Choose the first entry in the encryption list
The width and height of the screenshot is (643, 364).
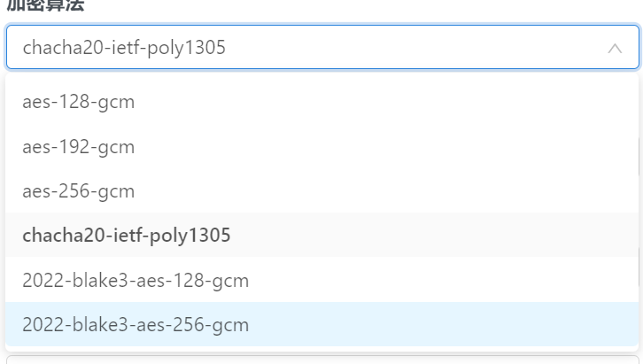coord(321,102)
